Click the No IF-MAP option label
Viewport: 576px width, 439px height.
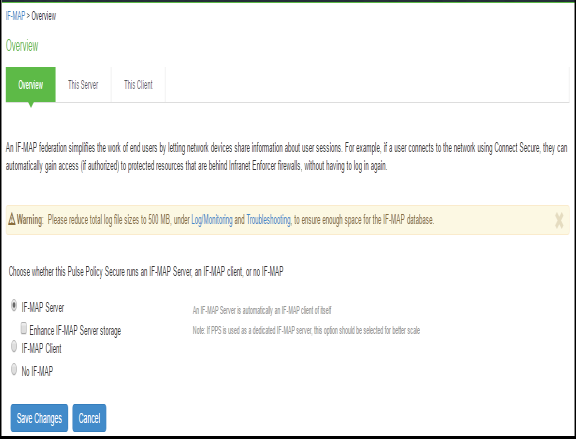(37, 371)
